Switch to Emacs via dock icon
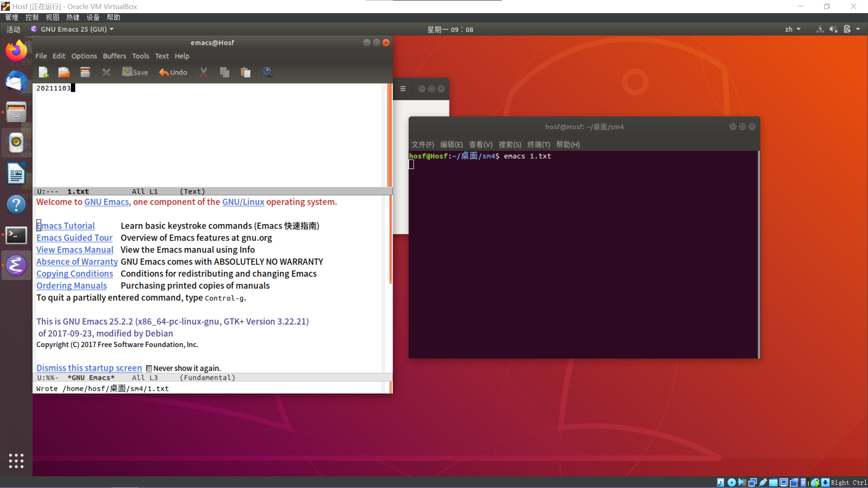This screenshot has width=868, height=488. [x=16, y=266]
